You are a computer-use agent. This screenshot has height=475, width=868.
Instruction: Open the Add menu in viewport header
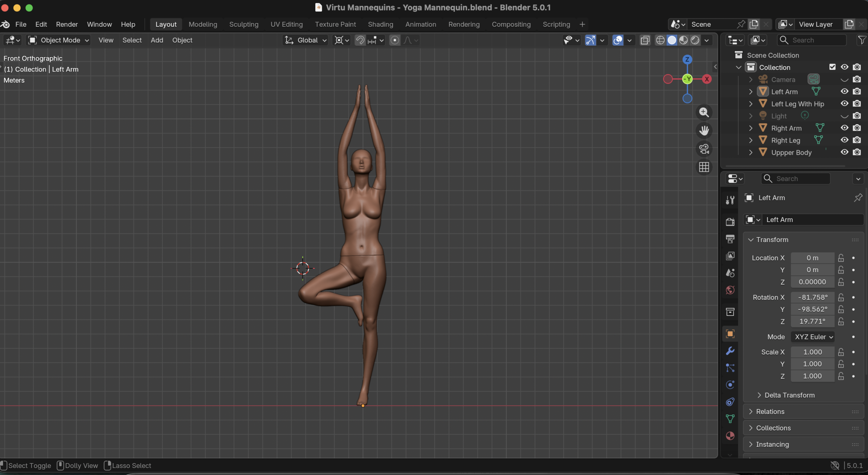coord(157,40)
